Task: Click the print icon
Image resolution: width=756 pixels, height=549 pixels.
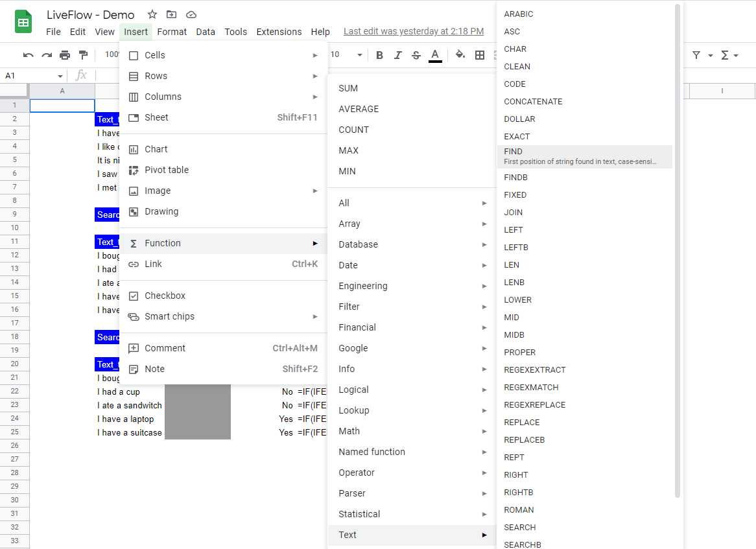Action: tap(65, 55)
